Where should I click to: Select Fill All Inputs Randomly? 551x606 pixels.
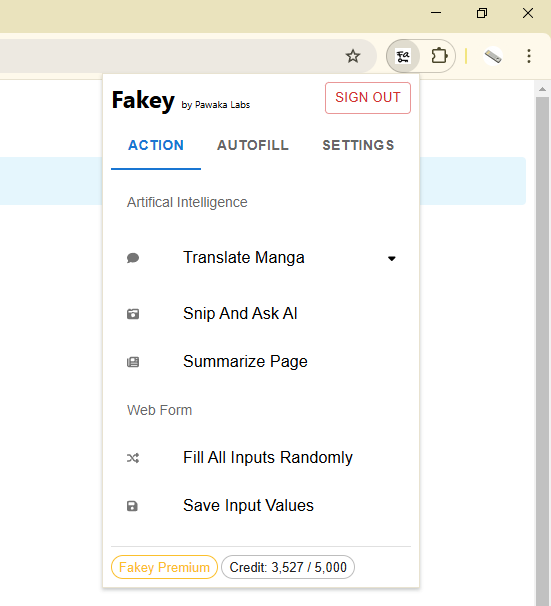click(261, 458)
